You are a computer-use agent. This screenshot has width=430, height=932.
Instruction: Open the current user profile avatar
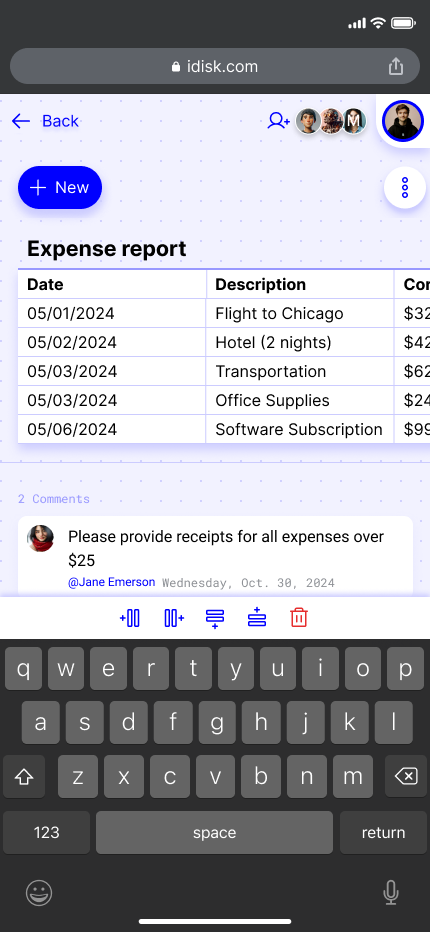pos(403,121)
